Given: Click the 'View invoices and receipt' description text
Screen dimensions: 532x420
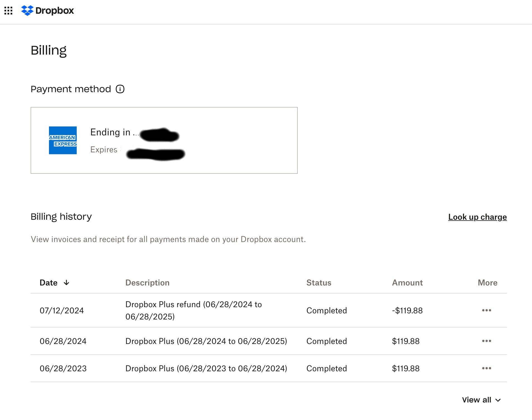Looking at the screenshot, I should tap(168, 239).
